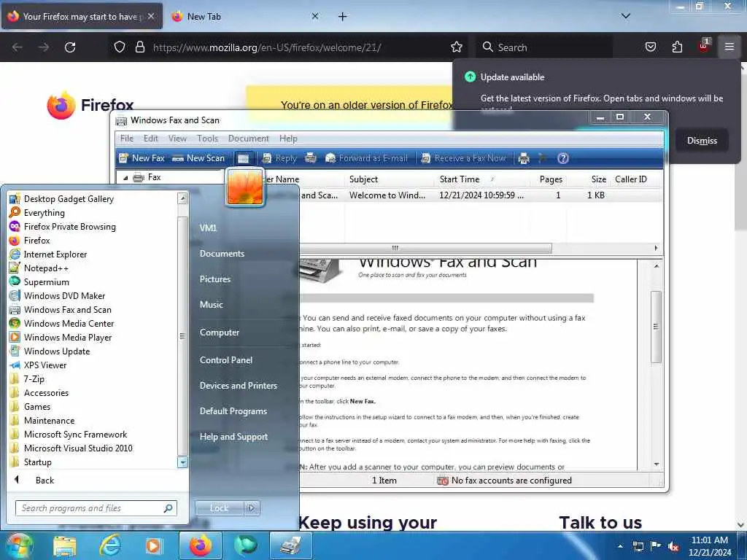Open Documents from the Start menu

point(222,253)
